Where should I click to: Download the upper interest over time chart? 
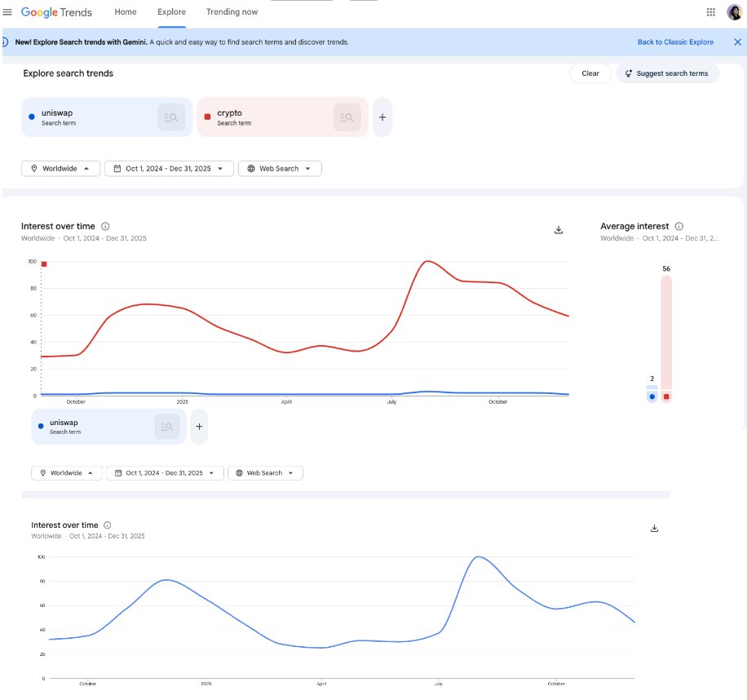click(x=559, y=230)
